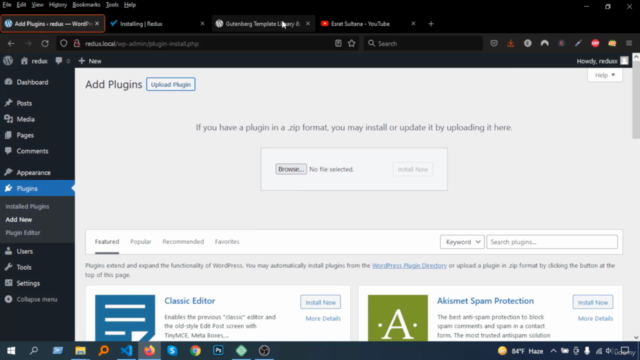Open Photoshop from the taskbar
Screen dimensions: 640x360
(218, 351)
